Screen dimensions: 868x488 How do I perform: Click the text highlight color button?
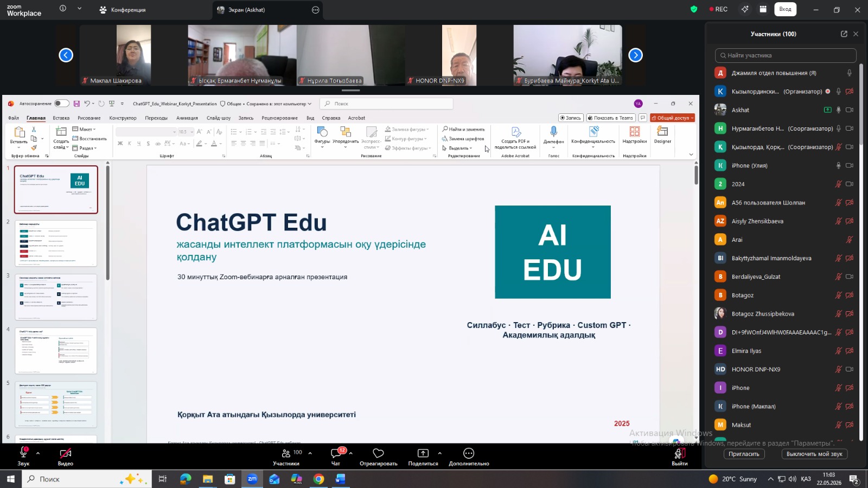click(199, 144)
